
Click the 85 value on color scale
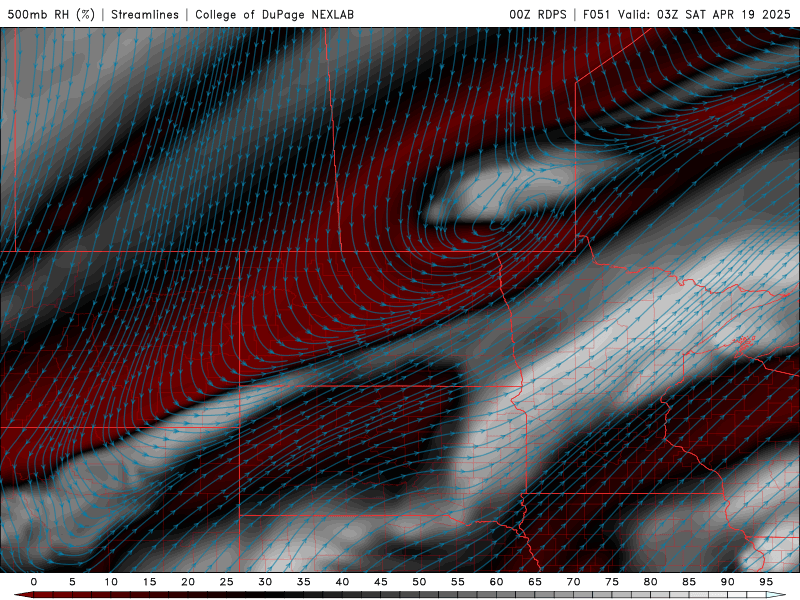pos(689,582)
